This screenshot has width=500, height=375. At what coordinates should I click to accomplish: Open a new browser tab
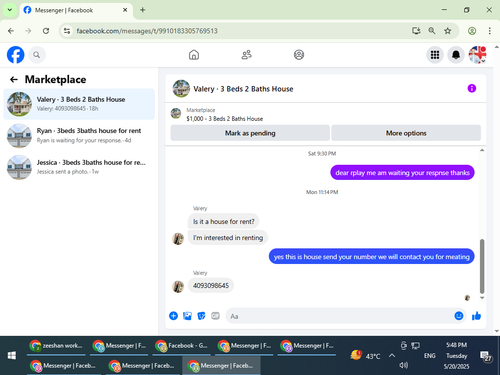[x=143, y=10]
